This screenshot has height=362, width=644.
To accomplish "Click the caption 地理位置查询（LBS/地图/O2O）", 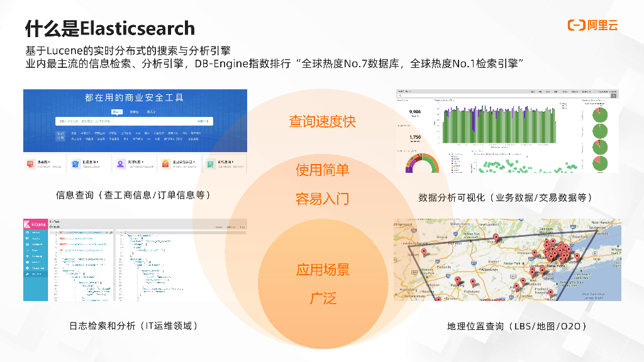I will click(517, 326).
